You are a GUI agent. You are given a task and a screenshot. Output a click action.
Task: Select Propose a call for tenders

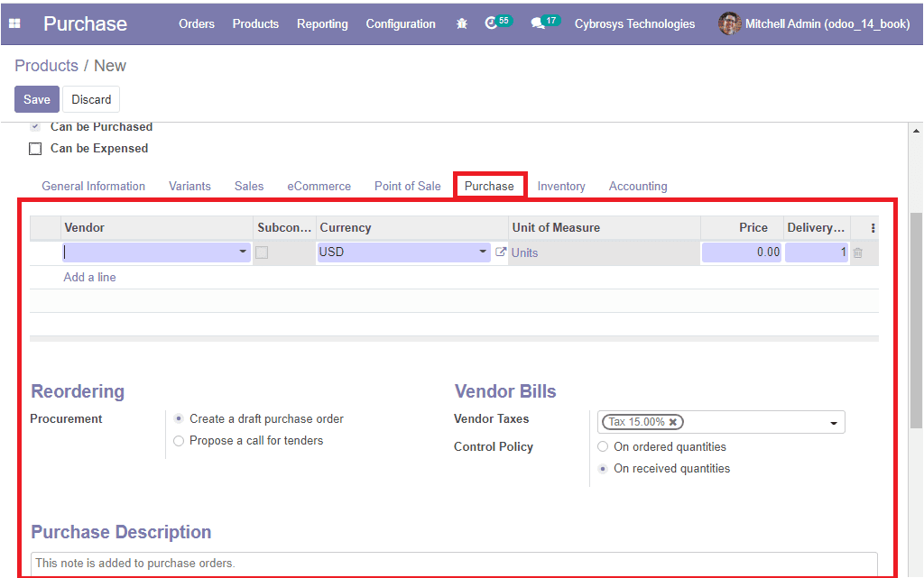[x=179, y=441]
